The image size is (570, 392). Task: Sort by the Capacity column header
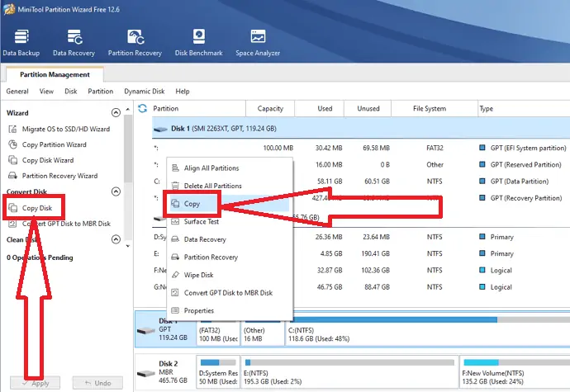pyautogui.click(x=270, y=108)
